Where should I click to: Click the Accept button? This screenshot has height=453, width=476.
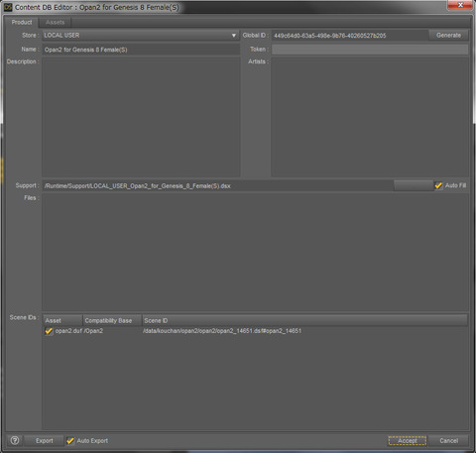(407, 441)
